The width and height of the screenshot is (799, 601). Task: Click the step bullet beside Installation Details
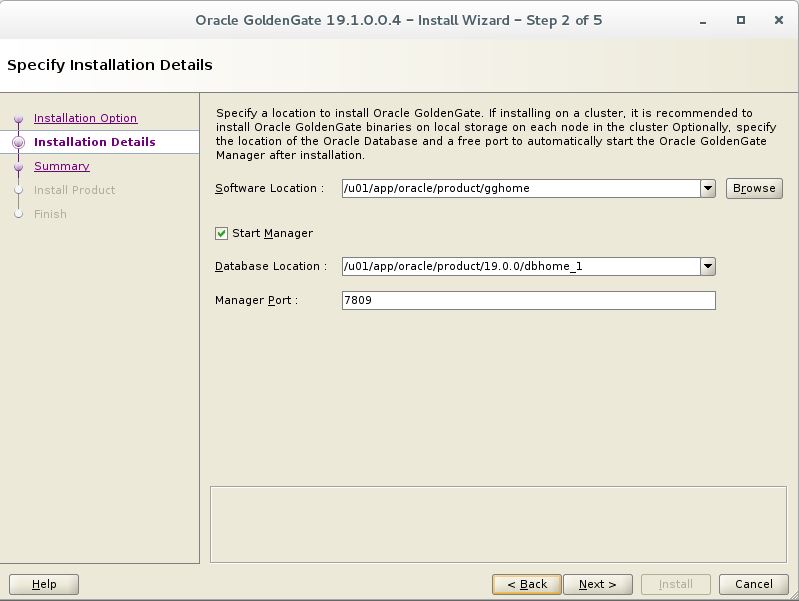[18, 143]
